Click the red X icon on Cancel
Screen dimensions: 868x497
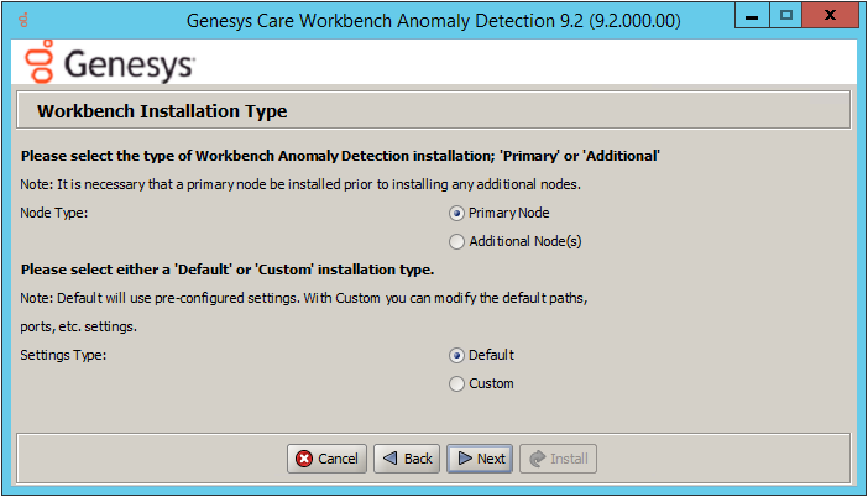tap(304, 459)
